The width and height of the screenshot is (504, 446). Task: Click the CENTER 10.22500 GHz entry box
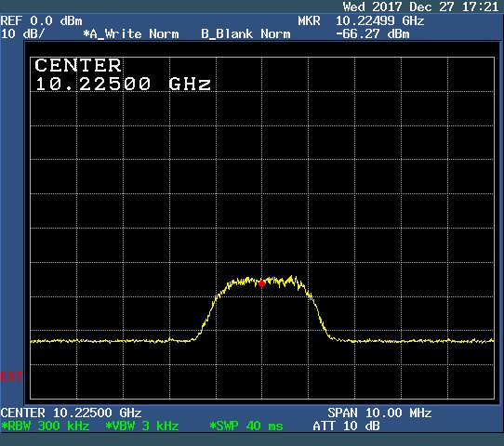(x=123, y=74)
